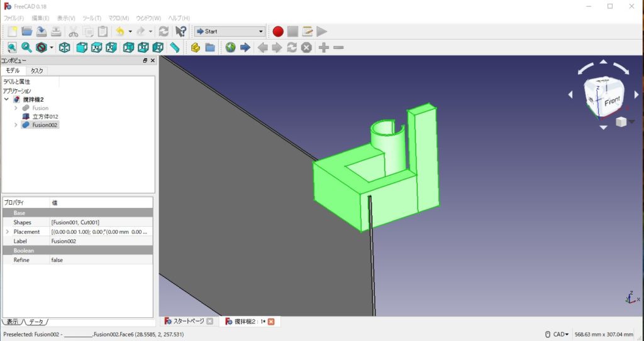This screenshot has height=341, width=644.
Task: Click the browser Zoom Out minus icon
Action: pyautogui.click(x=338, y=48)
